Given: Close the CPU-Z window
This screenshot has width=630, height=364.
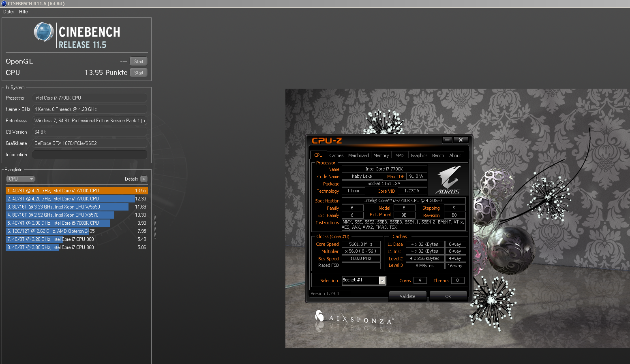Looking at the screenshot, I should [461, 140].
